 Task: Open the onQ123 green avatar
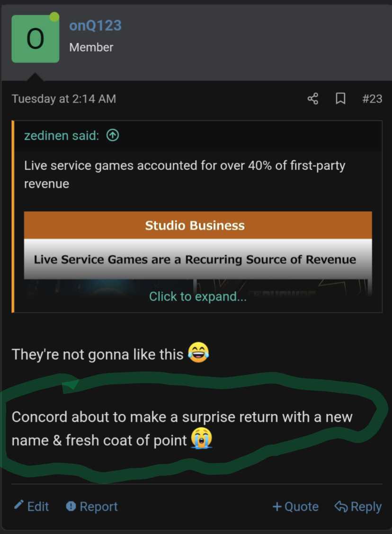[36, 38]
